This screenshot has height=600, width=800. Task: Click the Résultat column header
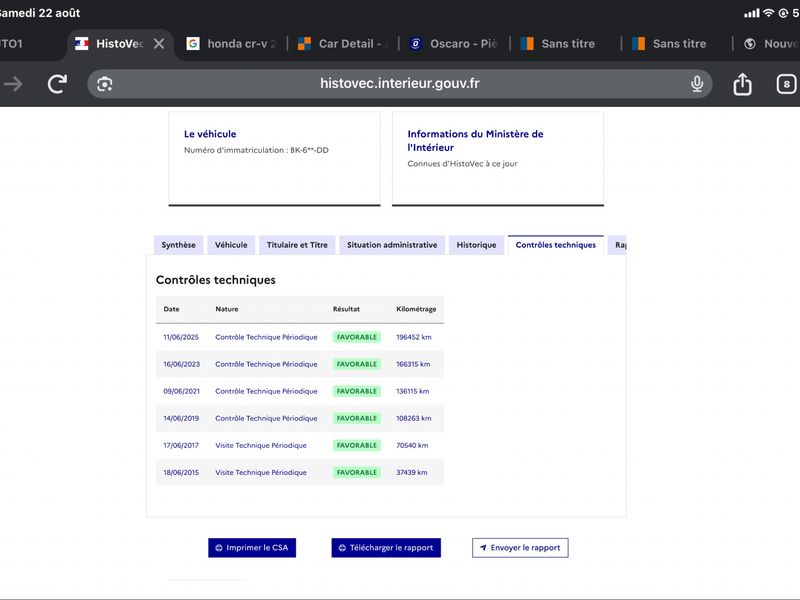(346, 309)
